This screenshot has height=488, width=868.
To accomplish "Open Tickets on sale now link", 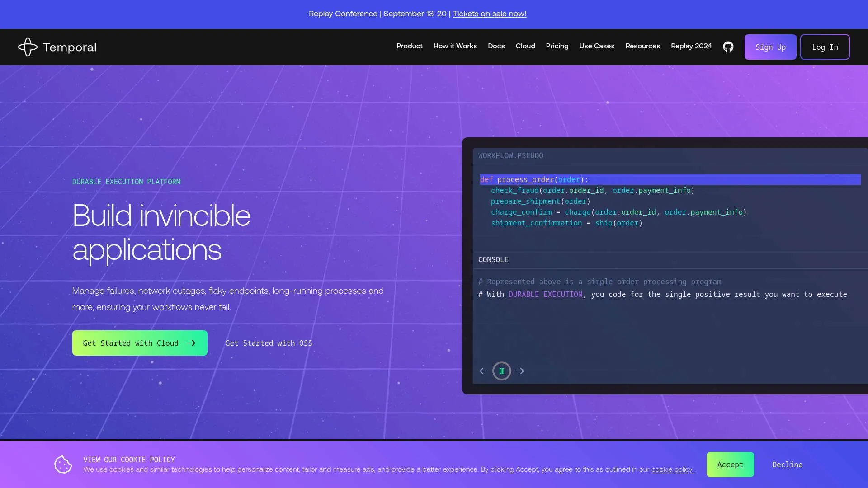I will coord(489,14).
